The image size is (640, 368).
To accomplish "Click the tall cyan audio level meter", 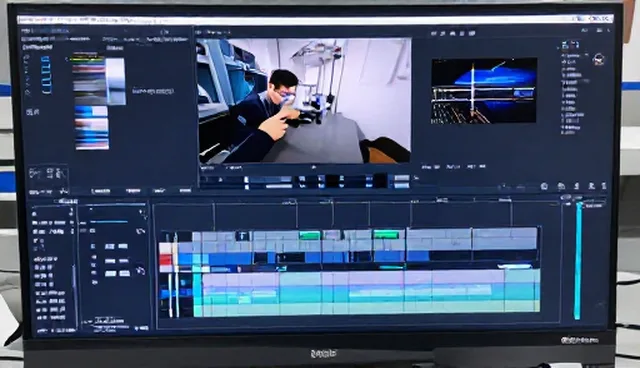I will point(578,260).
